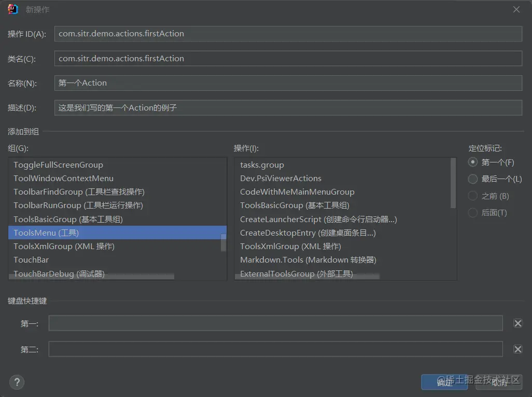532x397 pixels.
Task: Focus the 第二 keyboard shortcut field
Action: coord(275,349)
